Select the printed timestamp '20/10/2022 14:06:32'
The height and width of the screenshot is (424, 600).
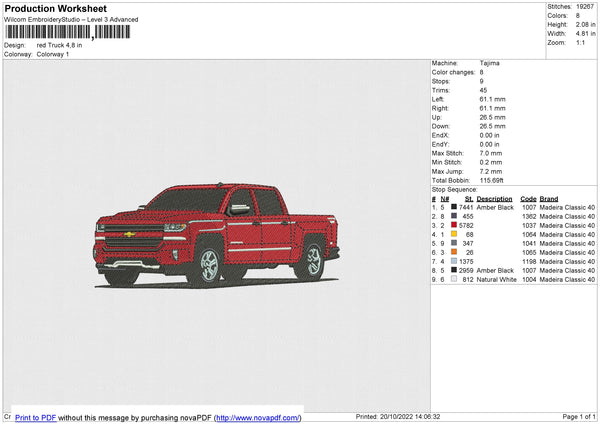410,417
